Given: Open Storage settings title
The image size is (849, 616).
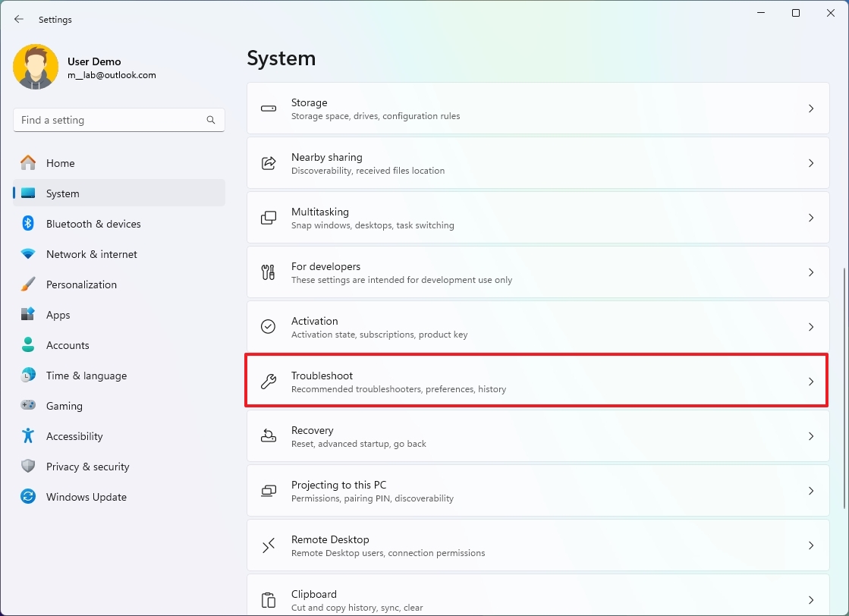Looking at the screenshot, I should (309, 102).
